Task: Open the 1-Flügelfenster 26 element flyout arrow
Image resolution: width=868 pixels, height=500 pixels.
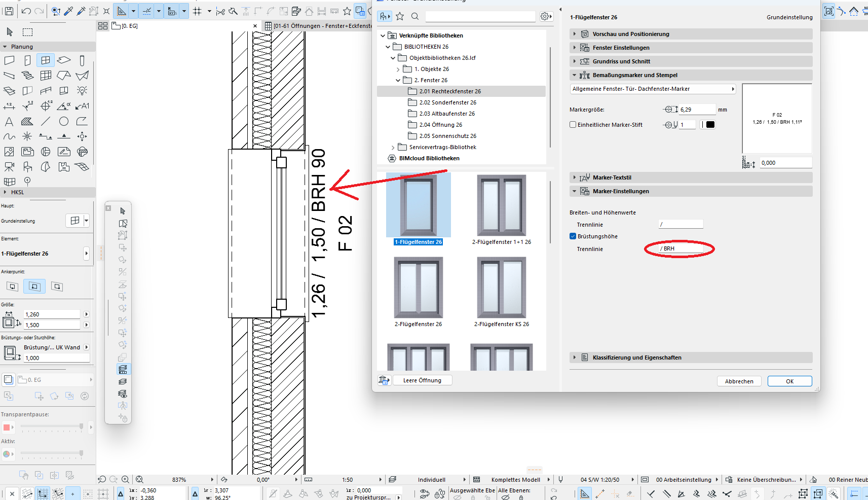Action: [86, 254]
